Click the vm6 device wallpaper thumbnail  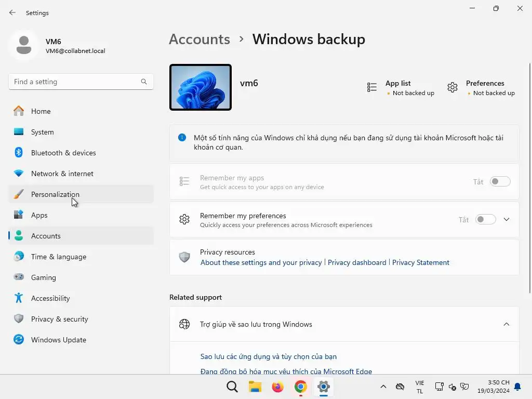[201, 87]
